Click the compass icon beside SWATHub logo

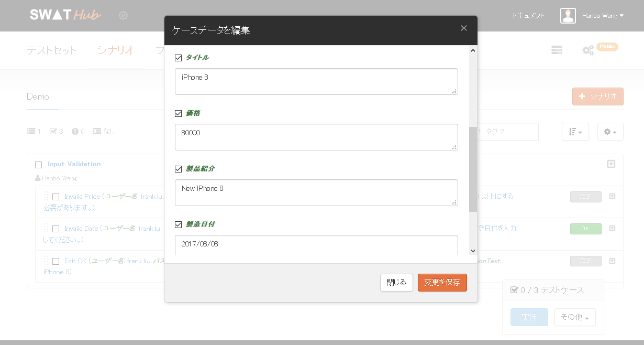coord(123,16)
